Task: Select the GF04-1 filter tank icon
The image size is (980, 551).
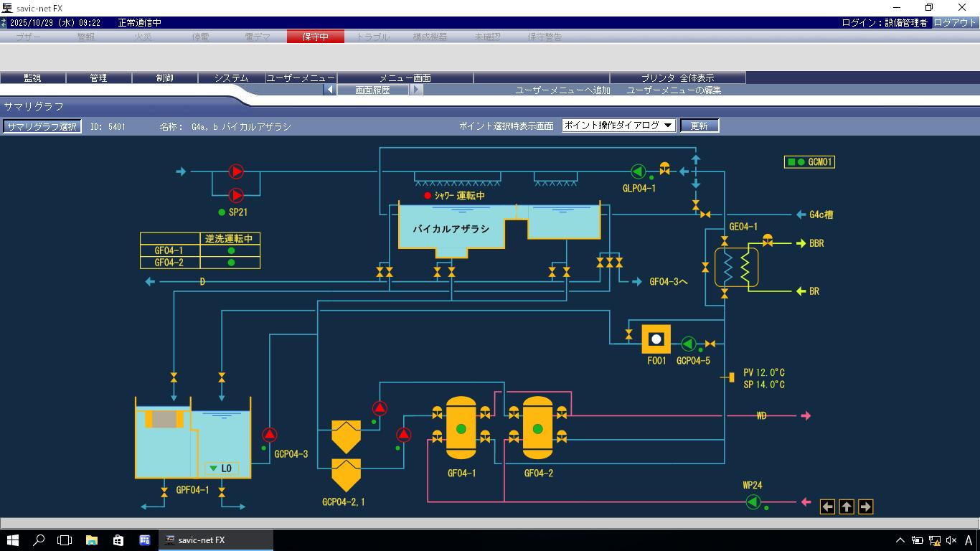Action: (x=461, y=428)
